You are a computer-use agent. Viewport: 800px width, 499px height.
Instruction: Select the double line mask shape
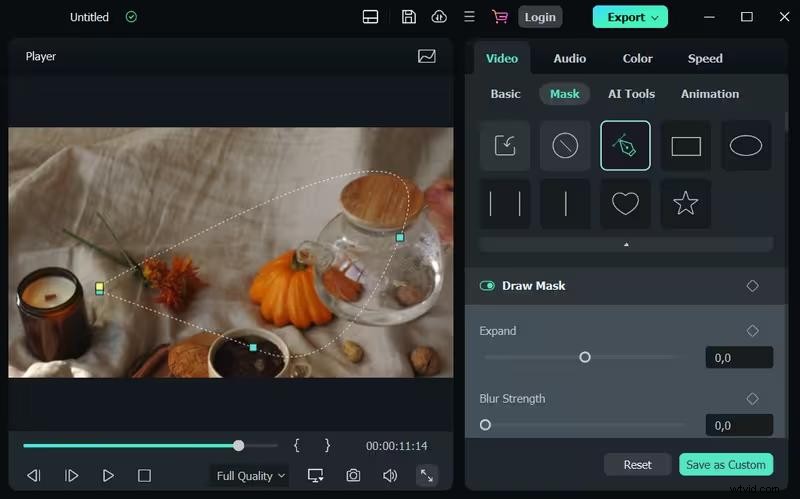[505, 204]
